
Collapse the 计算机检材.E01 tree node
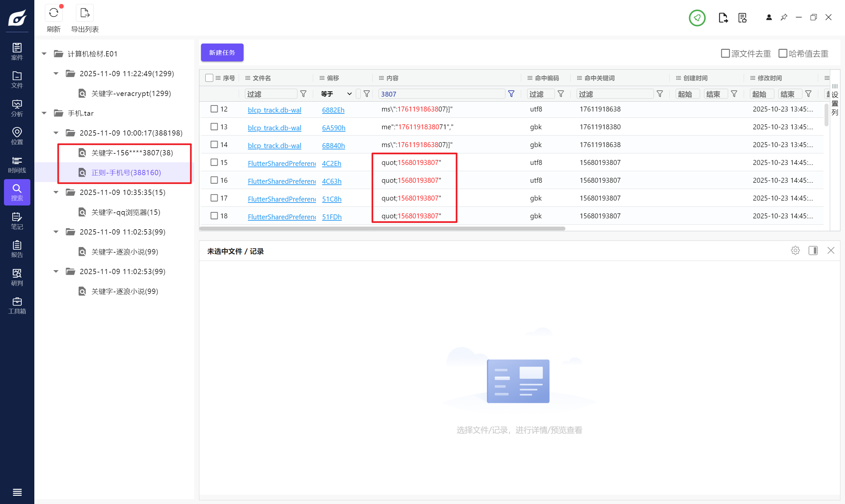pyautogui.click(x=44, y=54)
